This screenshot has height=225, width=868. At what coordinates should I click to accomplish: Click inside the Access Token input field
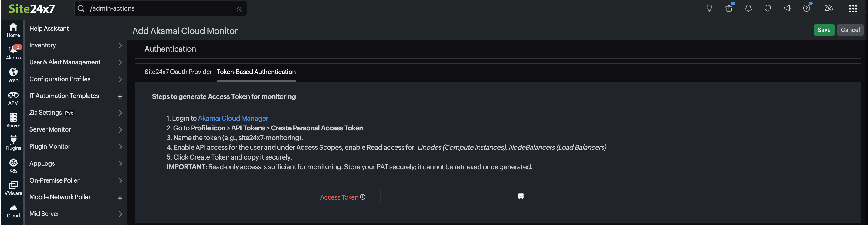448,196
